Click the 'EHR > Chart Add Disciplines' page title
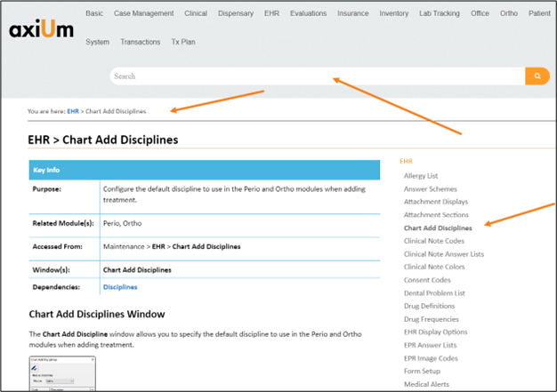Screen dimensions: 557x392 point(103,140)
